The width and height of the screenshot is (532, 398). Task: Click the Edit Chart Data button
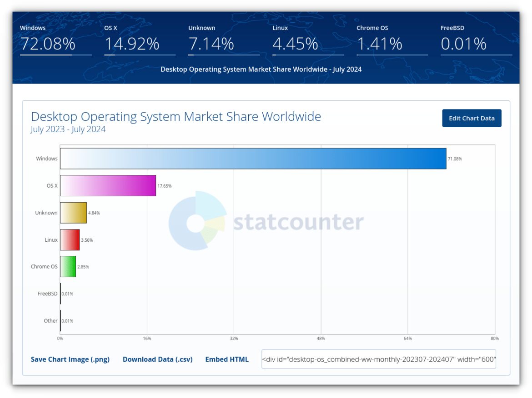tap(472, 118)
